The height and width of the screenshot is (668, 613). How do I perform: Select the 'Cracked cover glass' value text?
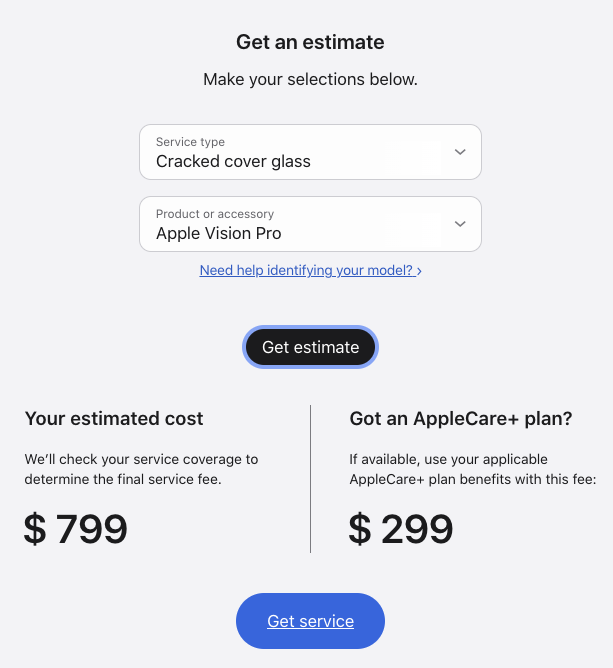[233, 161]
